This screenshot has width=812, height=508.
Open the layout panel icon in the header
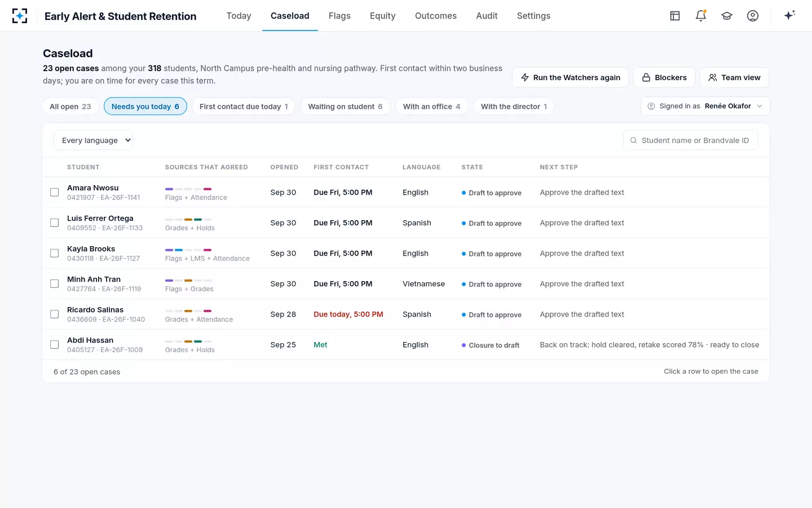(675, 16)
